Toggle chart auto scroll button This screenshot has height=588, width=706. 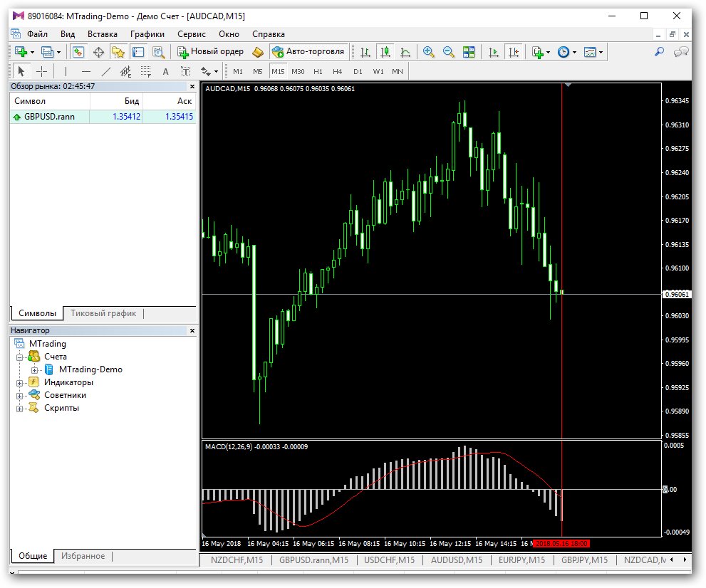coord(494,52)
